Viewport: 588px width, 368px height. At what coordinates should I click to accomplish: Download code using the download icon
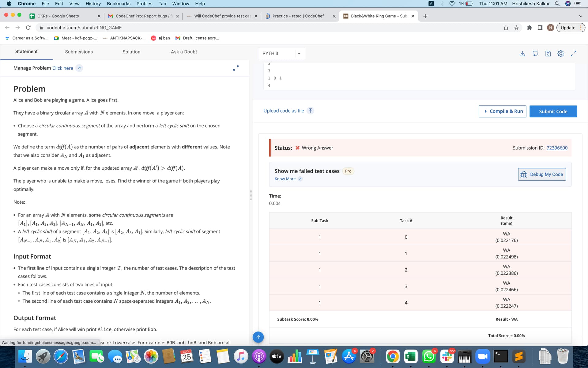[522, 53]
